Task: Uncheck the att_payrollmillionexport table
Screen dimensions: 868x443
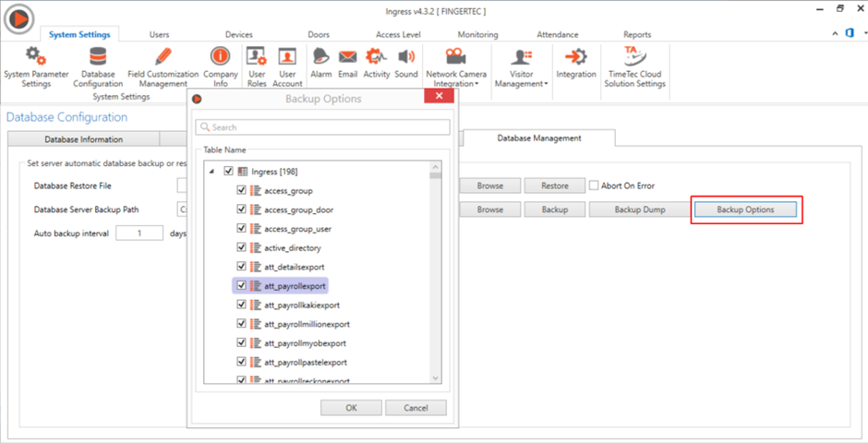Action: click(x=241, y=324)
